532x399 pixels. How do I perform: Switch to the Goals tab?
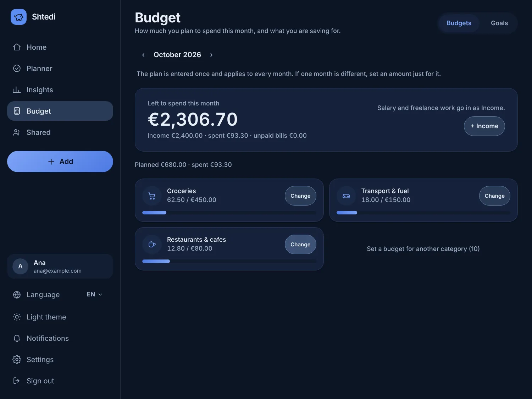(499, 23)
